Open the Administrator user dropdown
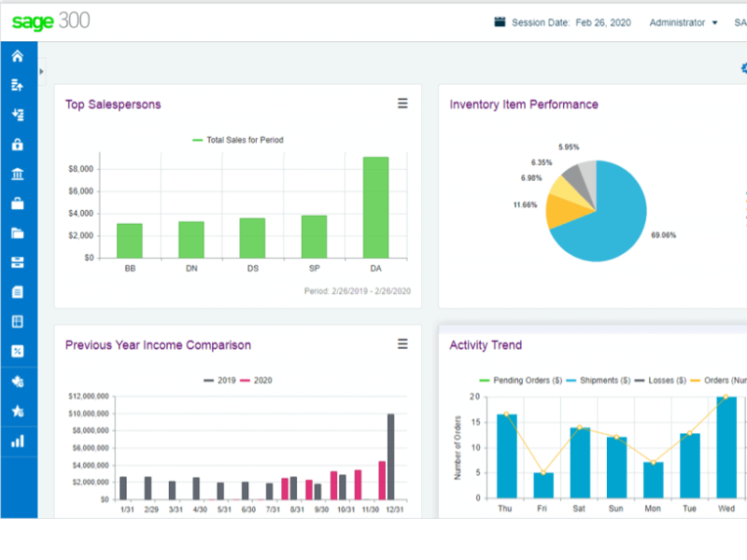The width and height of the screenshot is (747, 560). coord(684,22)
